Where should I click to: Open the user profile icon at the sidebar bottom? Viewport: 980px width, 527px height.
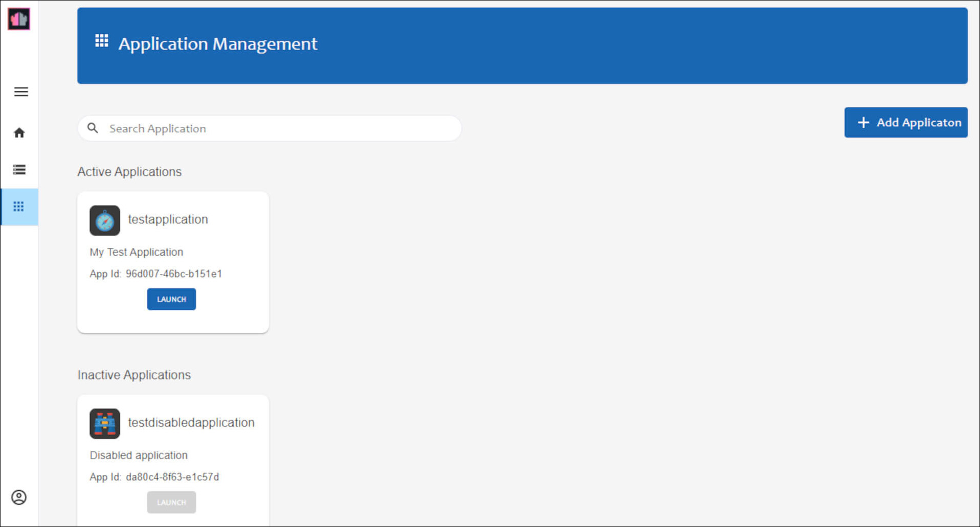19,497
